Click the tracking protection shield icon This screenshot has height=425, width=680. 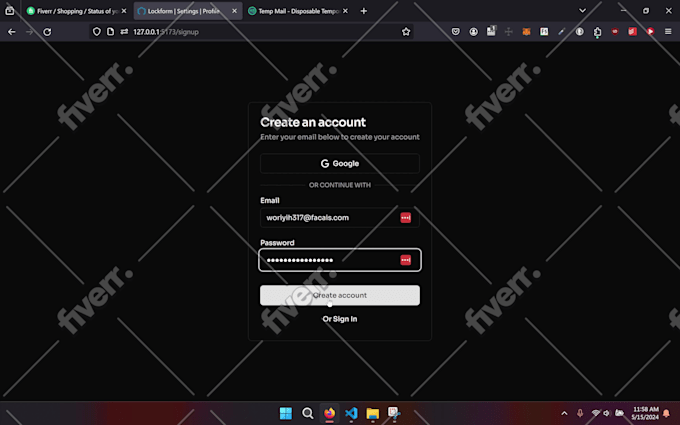(97, 32)
